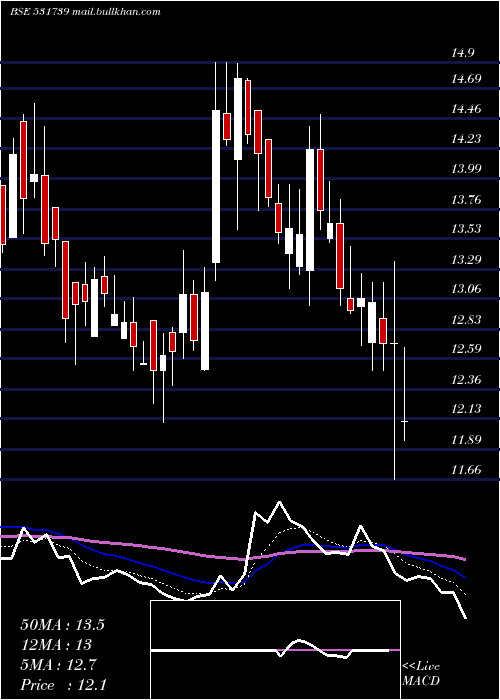Image resolution: width=500 pixels, height=700 pixels.
Task: Click the 12MA : 13 readout
Action: tap(56, 645)
